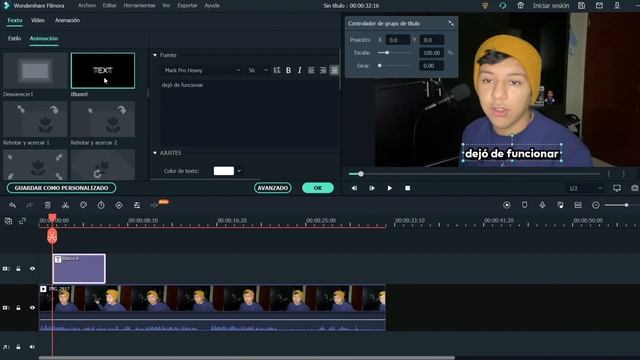Switch to the Estilo sub-tab
Viewport: 640px width, 360px height.
(14, 38)
